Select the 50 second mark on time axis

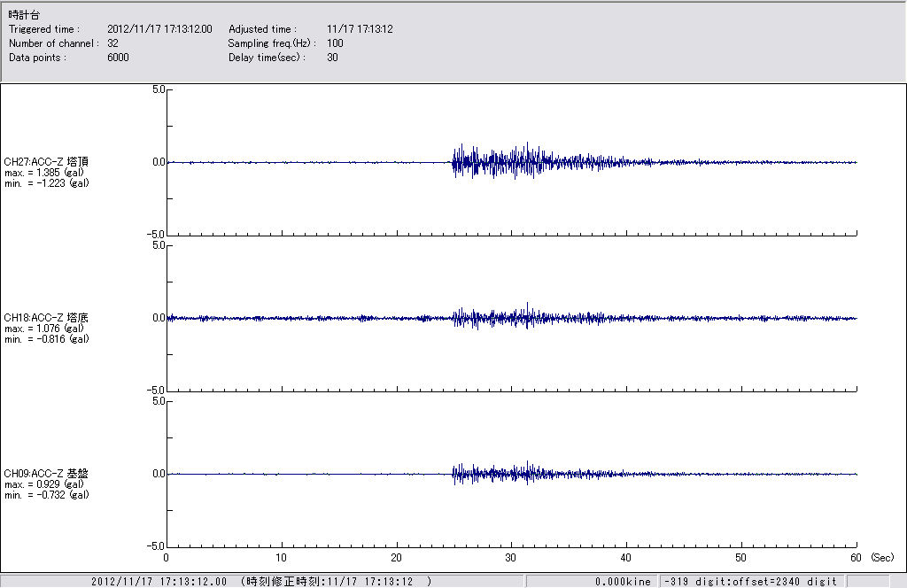tap(741, 558)
